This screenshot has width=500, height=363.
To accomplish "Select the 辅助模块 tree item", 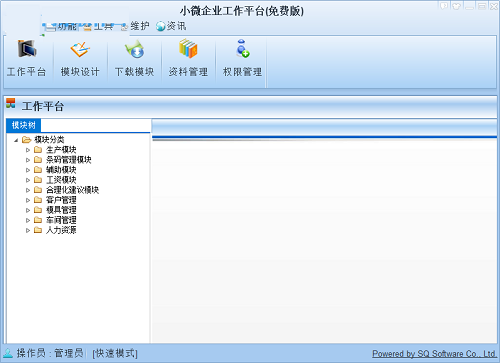I will pyautogui.click(x=61, y=170).
